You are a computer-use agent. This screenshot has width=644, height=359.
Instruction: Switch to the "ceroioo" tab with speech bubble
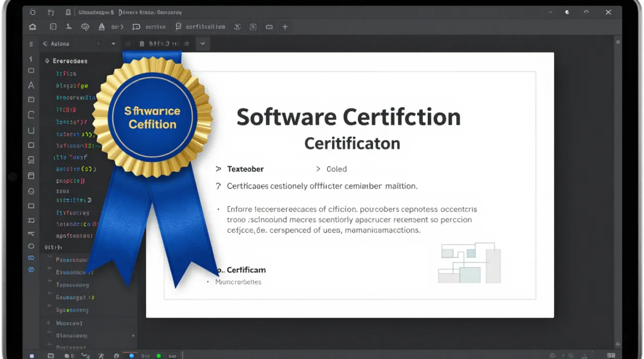149,27
